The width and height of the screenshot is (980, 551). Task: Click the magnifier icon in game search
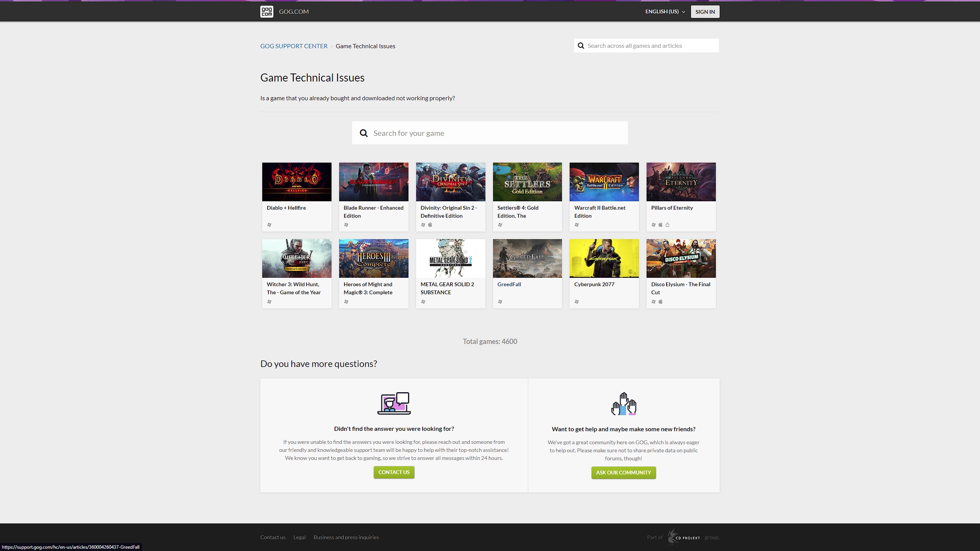coord(364,133)
